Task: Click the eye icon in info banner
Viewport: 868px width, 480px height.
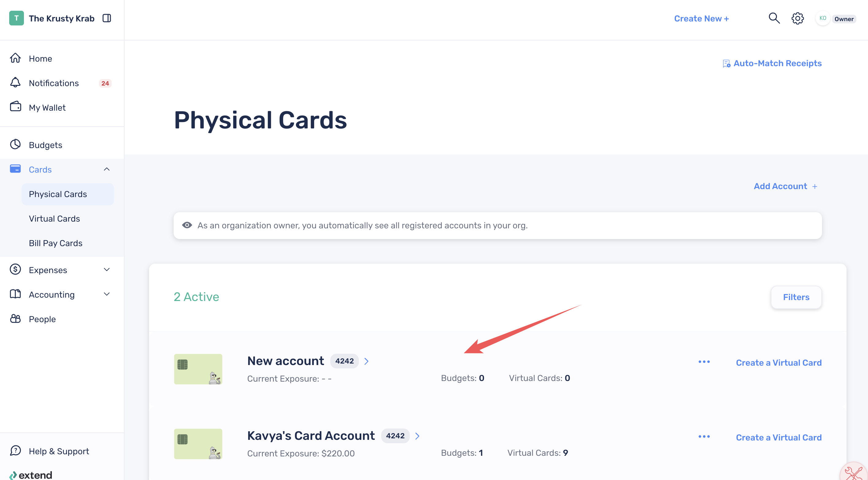Action: tap(187, 225)
